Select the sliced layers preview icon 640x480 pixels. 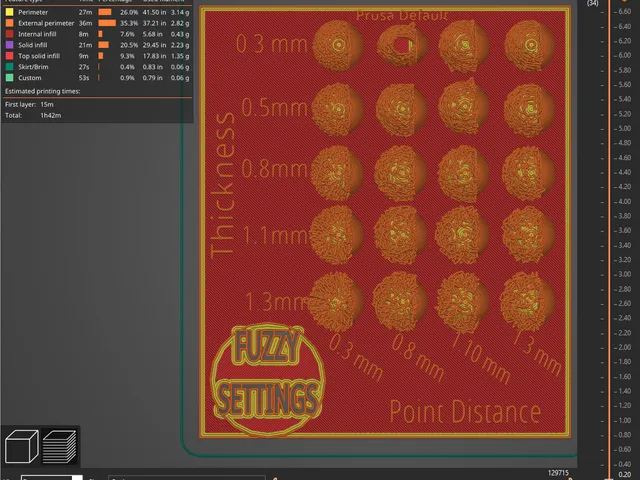[x=60, y=447]
